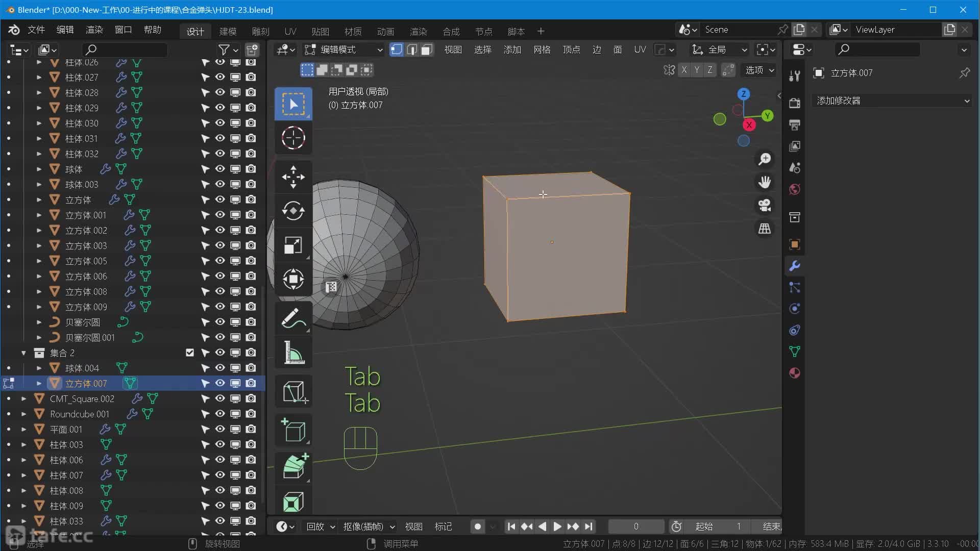
Task: Click the current frame number field
Action: coord(636,526)
